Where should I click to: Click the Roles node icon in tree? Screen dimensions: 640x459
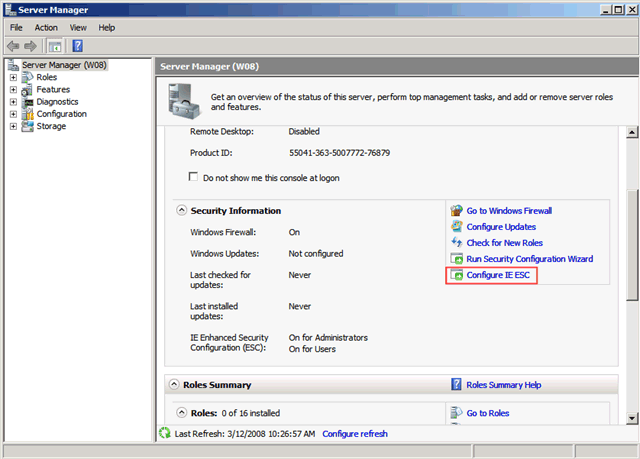tap(27, 77)
